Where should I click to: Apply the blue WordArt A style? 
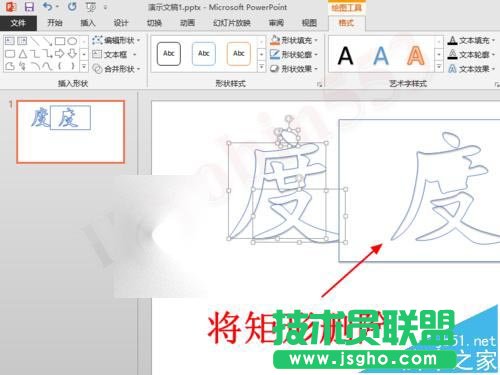coord(381,56)
